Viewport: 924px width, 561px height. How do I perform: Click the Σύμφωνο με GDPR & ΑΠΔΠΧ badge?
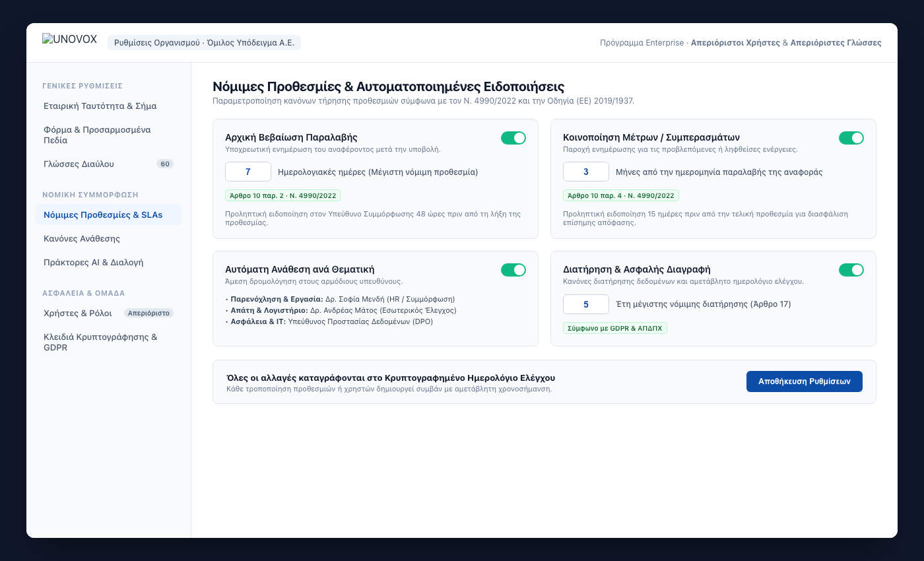coord(615,328)
